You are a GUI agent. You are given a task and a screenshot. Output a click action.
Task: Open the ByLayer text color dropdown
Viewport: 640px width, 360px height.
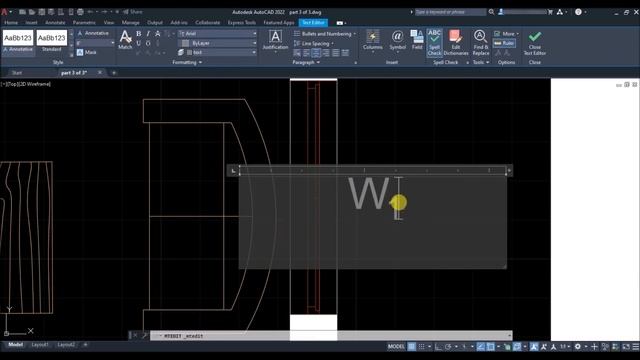click(x=218, y=43)
